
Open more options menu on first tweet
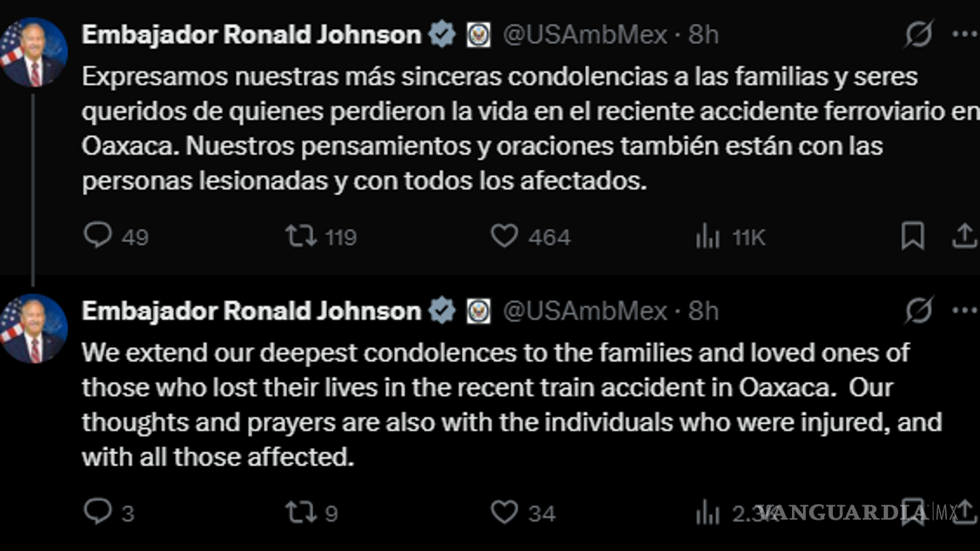coord(965,35)
